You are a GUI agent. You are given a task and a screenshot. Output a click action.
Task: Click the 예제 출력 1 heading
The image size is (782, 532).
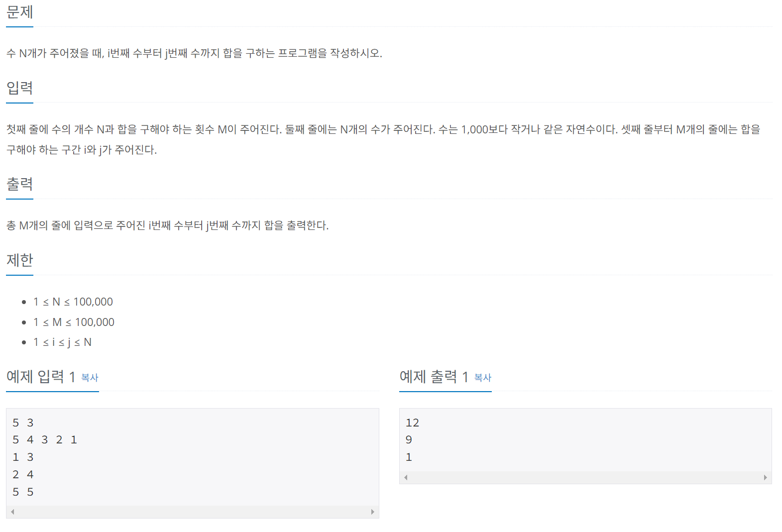pos(434,377)
